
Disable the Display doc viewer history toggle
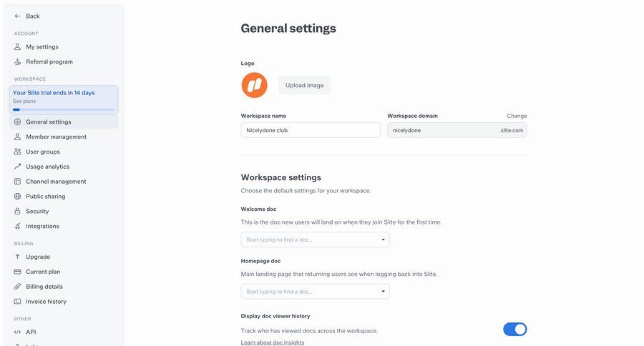(x=514, y=329)
